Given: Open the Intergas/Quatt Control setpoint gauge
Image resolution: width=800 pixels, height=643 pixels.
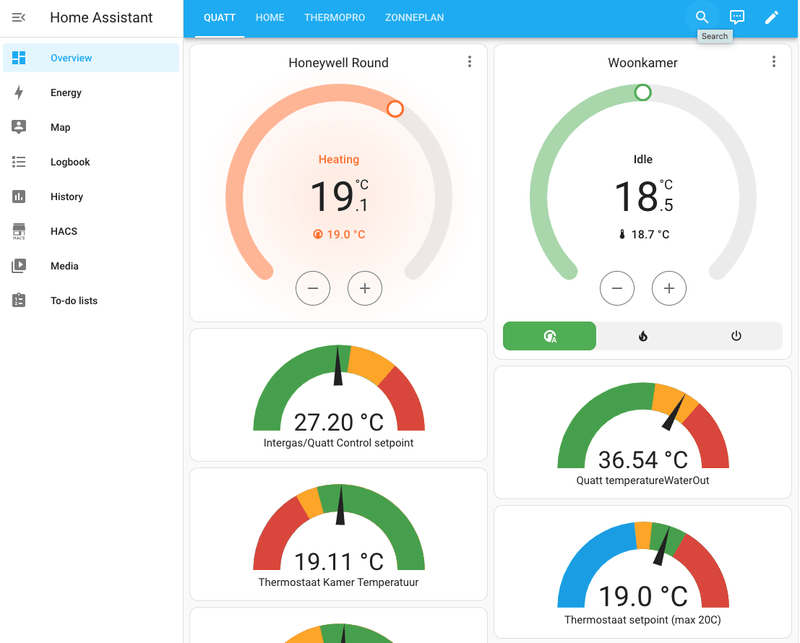Looking at the screenshot, I should click(x=338, y=395).
